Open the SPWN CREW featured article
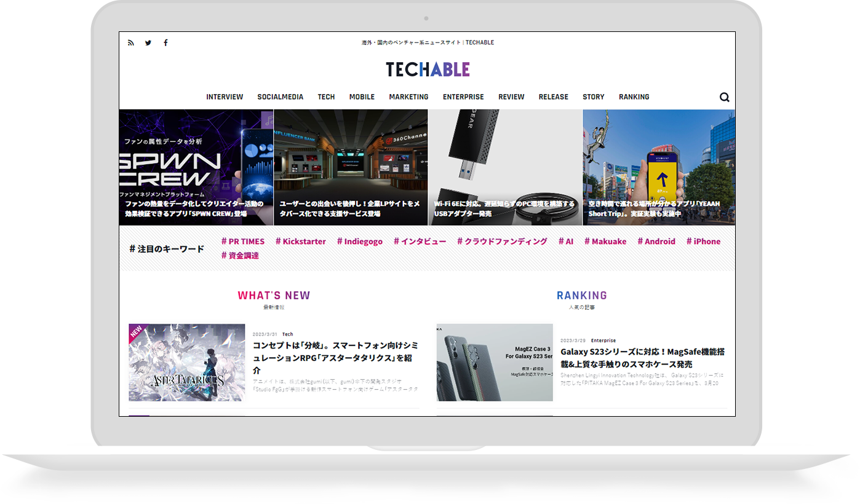Screen dimensions: 860x504 196,167
